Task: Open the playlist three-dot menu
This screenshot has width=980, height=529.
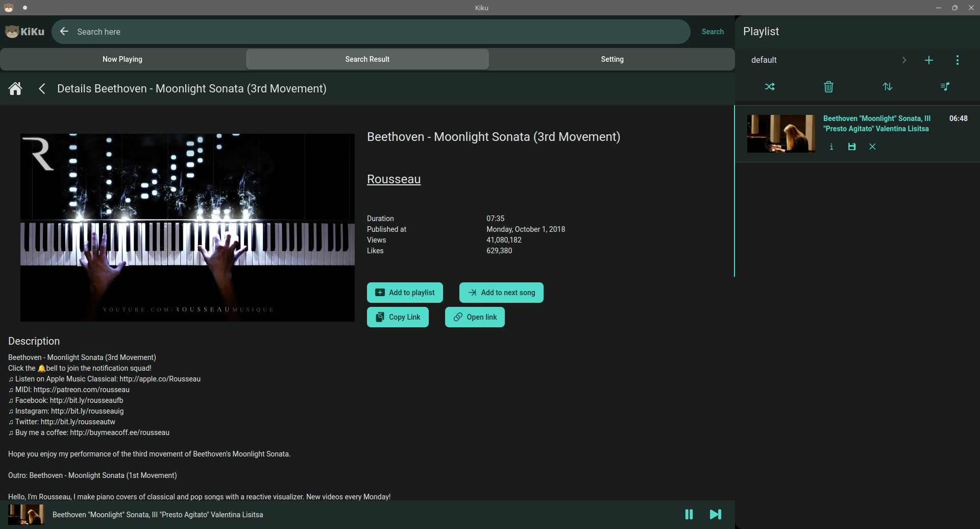Action: click(x=958, y=60)
